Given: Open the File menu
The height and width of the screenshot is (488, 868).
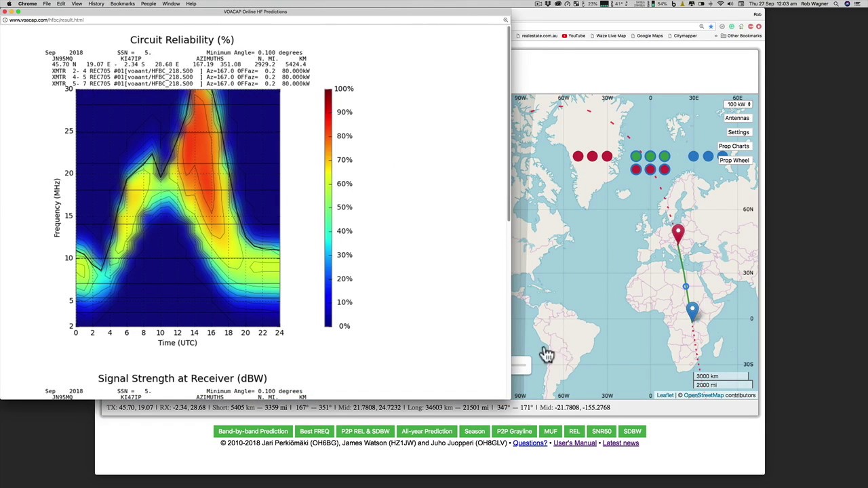Looking at the screenshot, I should point(47,3).
